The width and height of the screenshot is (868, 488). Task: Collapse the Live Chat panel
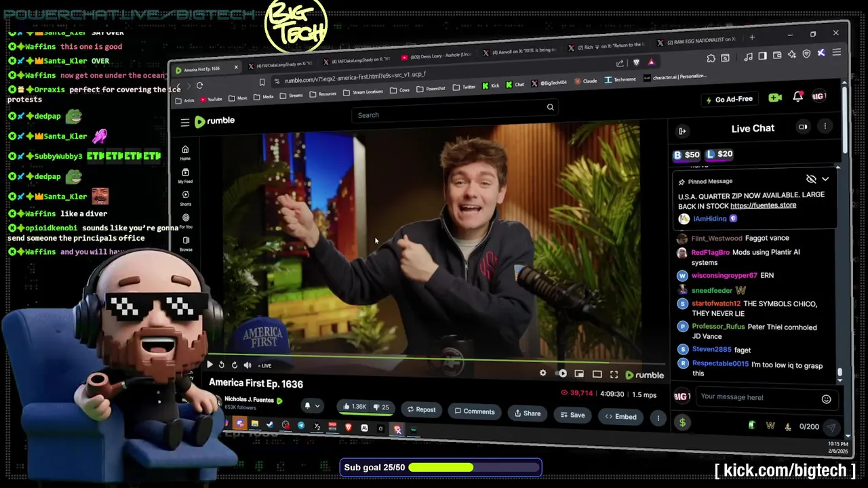point(682,131)
